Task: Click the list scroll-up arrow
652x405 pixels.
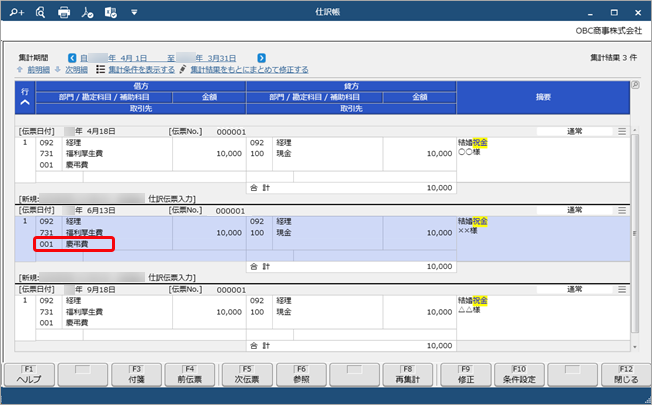Action: [635, 131]
